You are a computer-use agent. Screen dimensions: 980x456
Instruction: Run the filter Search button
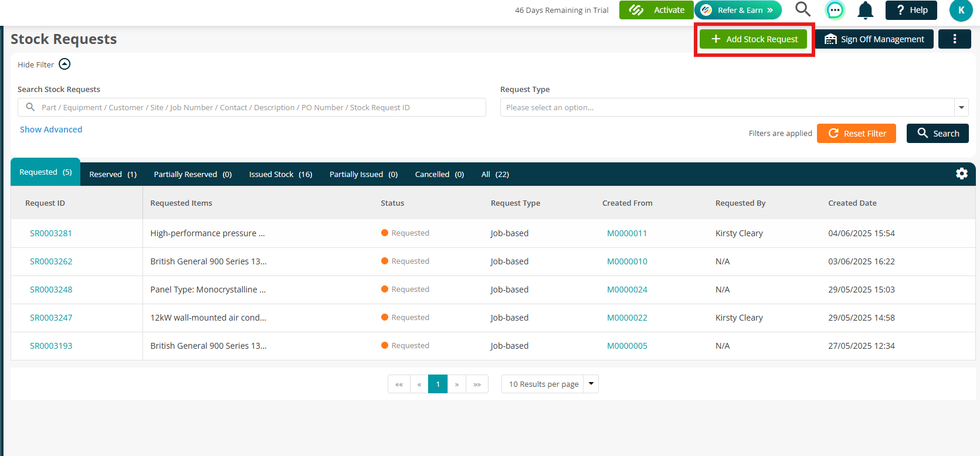click(x=938, y=133)
